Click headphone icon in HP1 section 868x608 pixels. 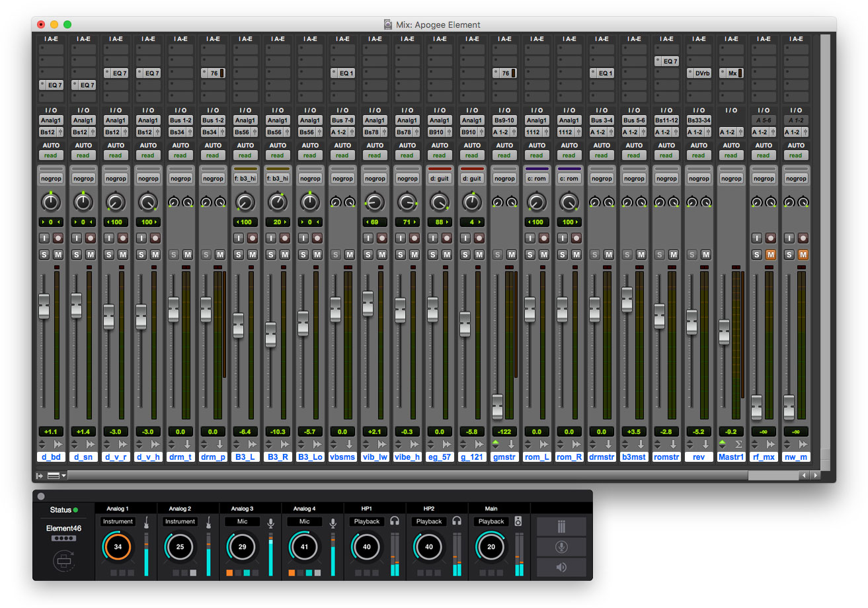pyautogui.click(x=395, y=521)
